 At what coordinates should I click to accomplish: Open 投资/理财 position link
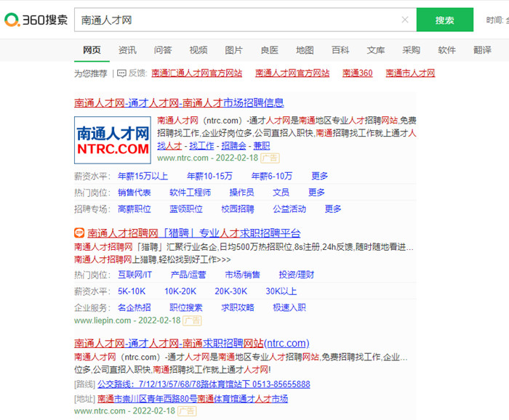coord(297,275)
